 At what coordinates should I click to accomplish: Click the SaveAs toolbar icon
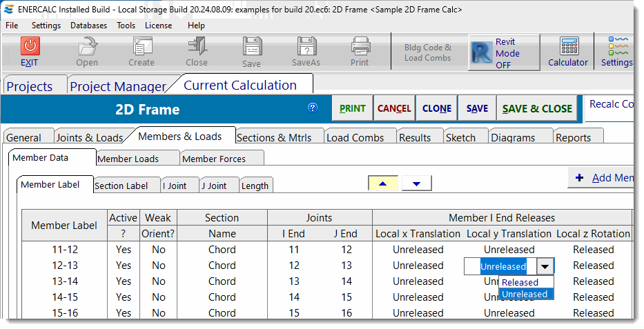(306, 47)
